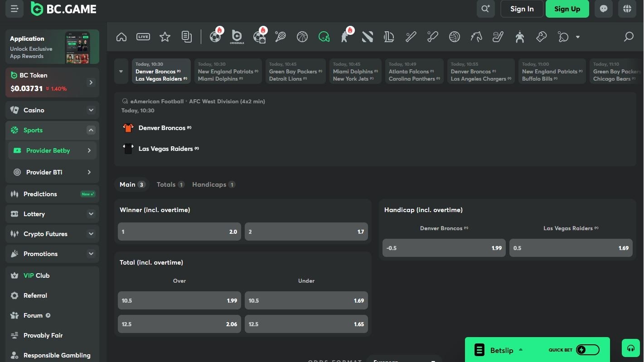Open Green Bay Packers vs Detroit Lions match
644x362 pixels.
pos(295,71)
